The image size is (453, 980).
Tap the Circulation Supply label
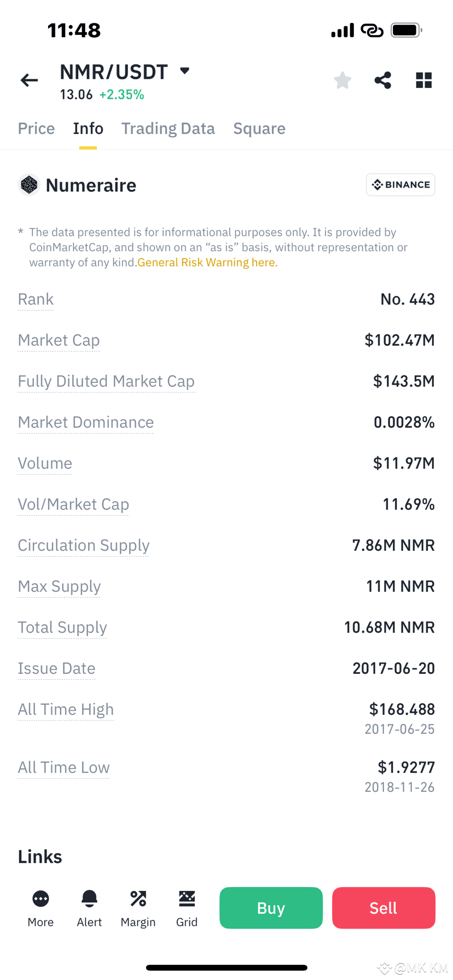tap(83, 546)
